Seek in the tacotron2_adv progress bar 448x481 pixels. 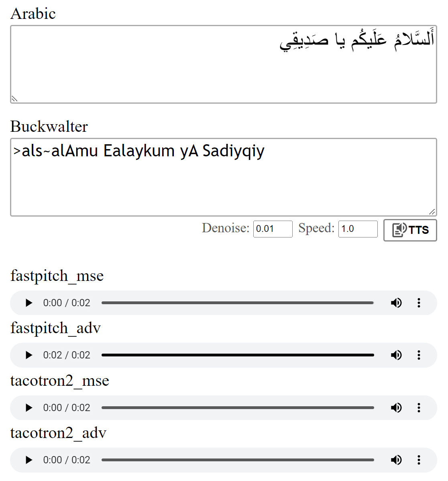pos(238,460)
